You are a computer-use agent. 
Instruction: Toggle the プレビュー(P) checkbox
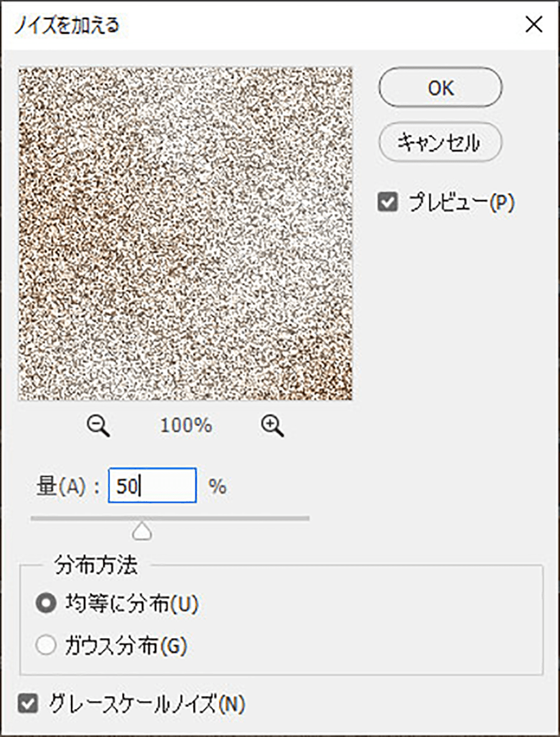[388, 203]
